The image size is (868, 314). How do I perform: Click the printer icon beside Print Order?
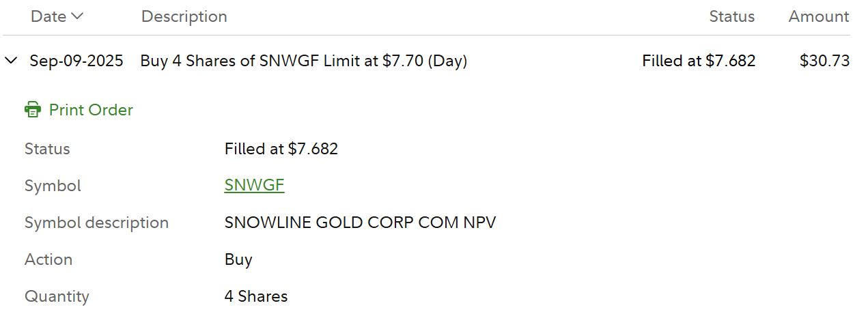[x=33, y=110]
